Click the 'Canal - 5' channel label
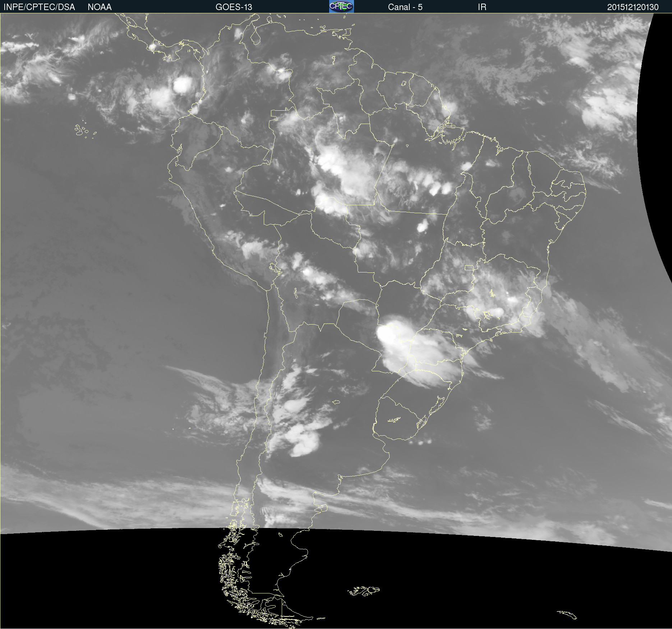The height and width of the screenshot is (629, 672). point(405,7)
